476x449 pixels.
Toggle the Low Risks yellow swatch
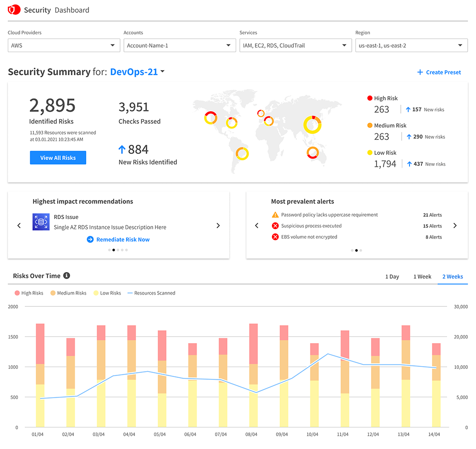coord(96,293)
